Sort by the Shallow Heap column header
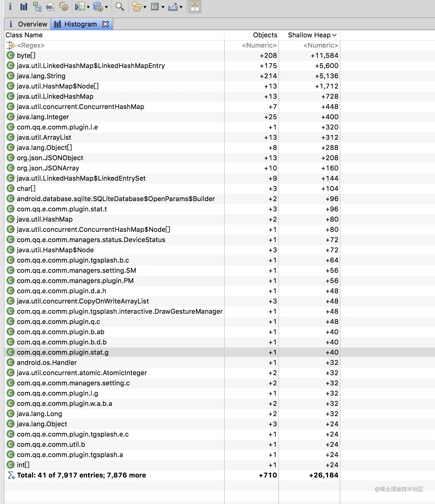 [309, 35]
